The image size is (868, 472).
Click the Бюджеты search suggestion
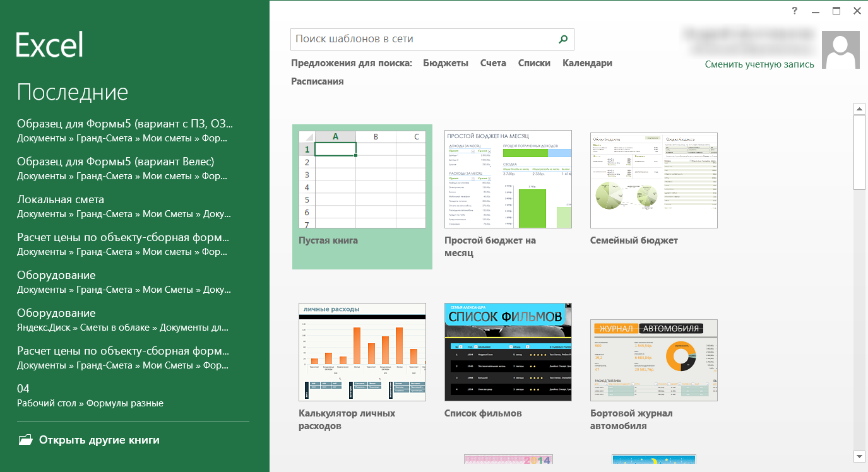pos(446,63)
